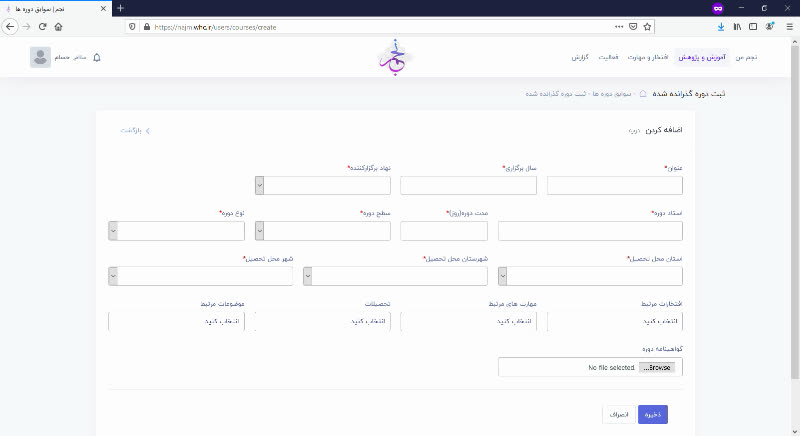This screenshot has height=436, width=800.
Task: Open the موضوعات مرتبط selection box
Action: (x=177, y=321)
